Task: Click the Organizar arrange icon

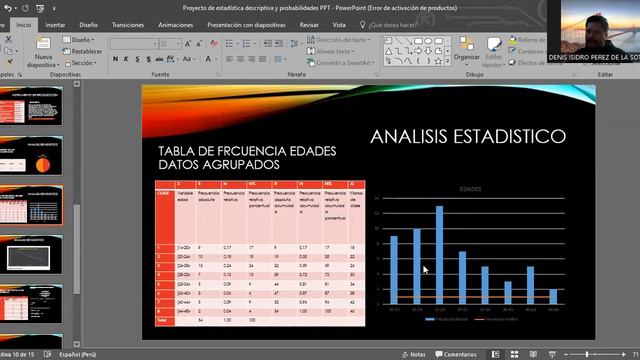Action: tap(467, 43)
